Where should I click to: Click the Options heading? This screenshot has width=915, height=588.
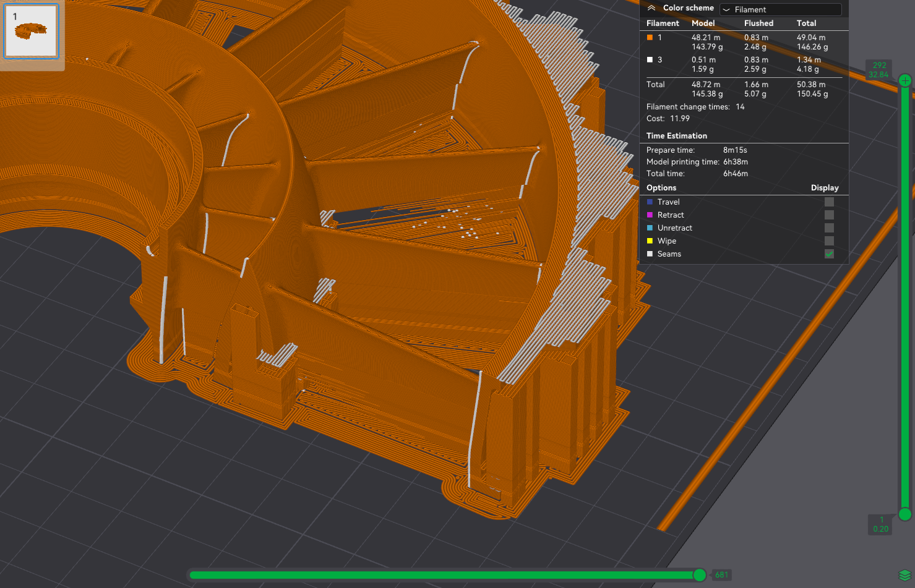[661, 188]
